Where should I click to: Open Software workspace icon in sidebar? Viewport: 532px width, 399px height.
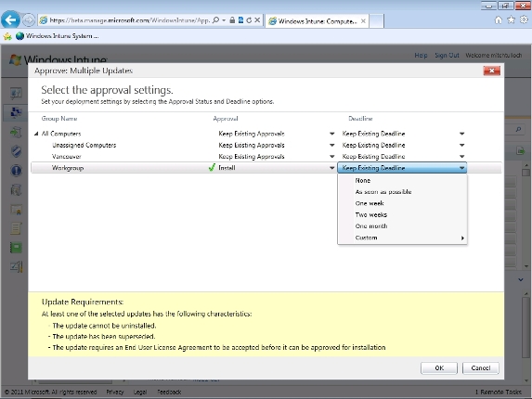[x=16, y=190]
